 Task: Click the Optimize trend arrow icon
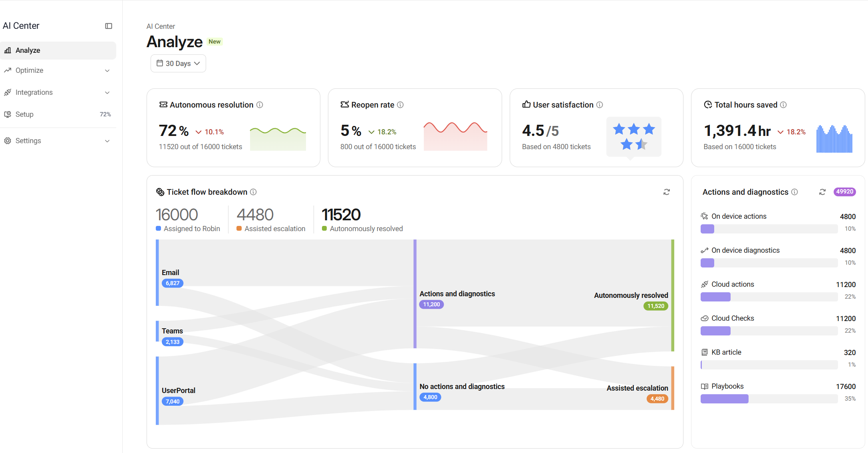[x=8, y=70]
